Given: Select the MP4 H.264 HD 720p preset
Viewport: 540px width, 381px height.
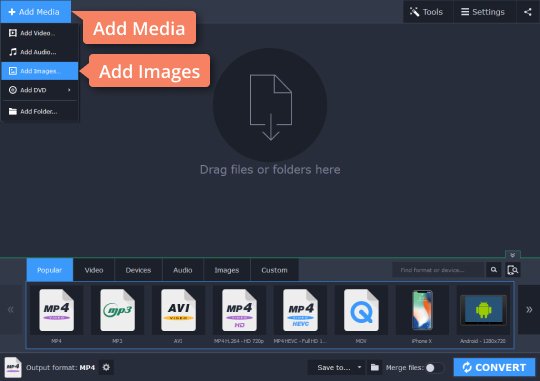Looking at the screenshot, I should pos(239,315).
